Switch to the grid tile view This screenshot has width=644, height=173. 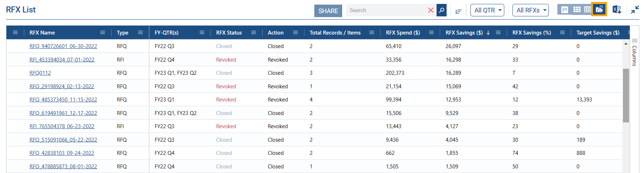[x=577, y=10]
